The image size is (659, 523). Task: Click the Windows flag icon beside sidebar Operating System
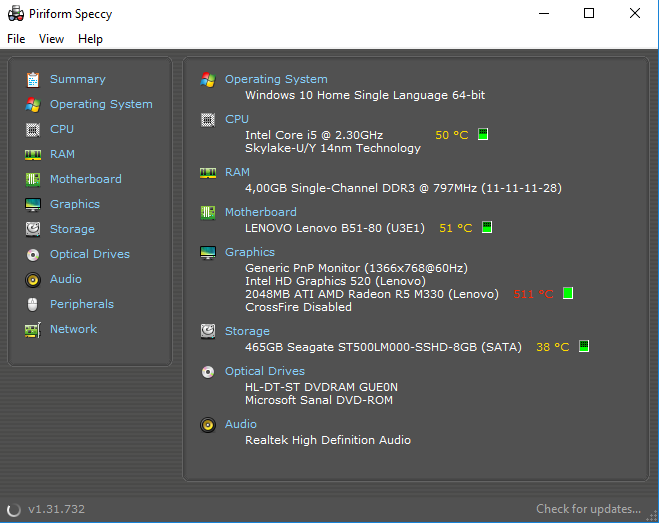click(x=33, y=104)
